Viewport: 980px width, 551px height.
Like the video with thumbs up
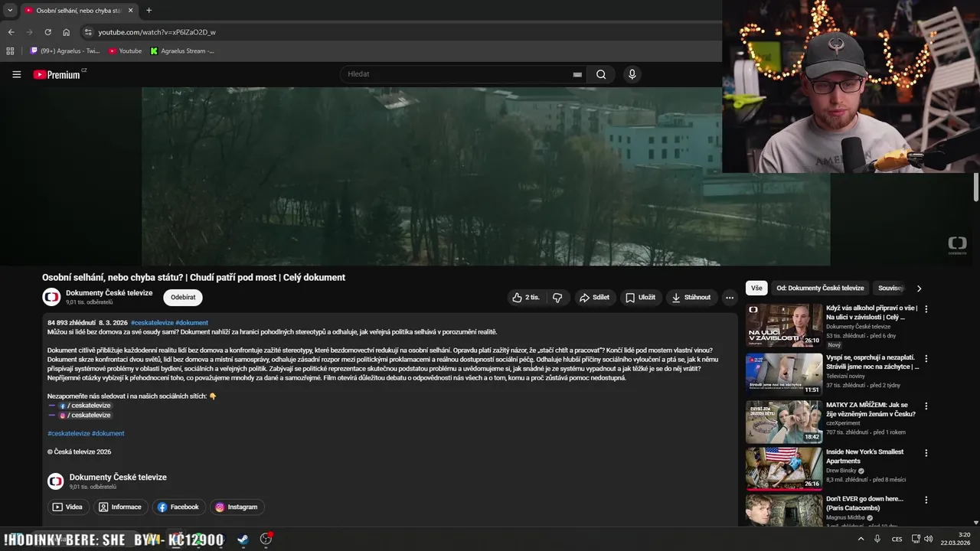pyautogui.click(x=526, y=298)
